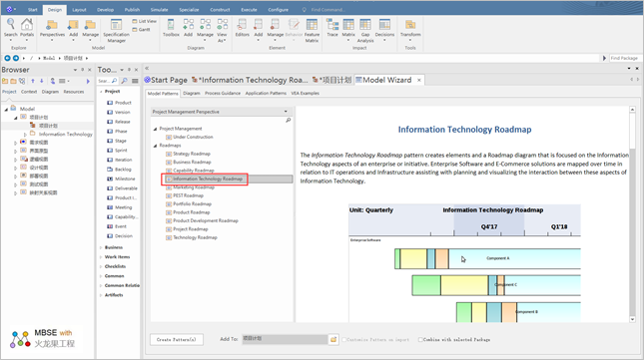Expand the Checklists toolbox section
644x360 pixels.
point(101,266)
